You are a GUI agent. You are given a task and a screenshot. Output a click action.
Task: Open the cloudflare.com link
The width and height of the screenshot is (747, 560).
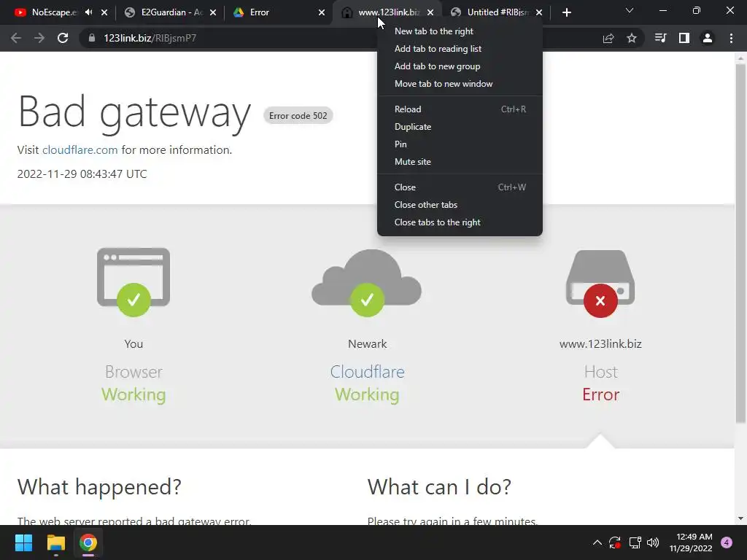(80, 150)
